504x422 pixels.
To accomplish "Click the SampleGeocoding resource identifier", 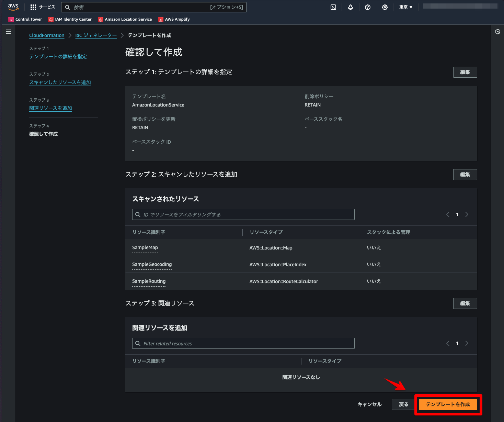I will pos(152,264).
